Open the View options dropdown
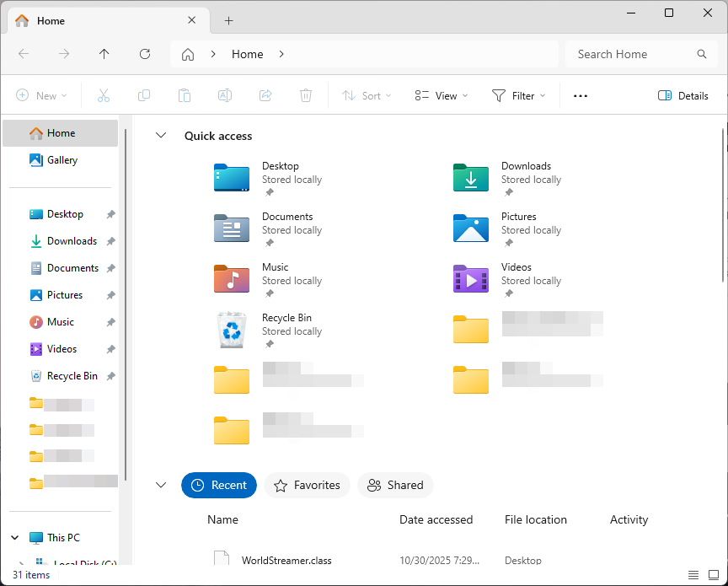This screenshot has width=728, height=586. (x=440, y=95)
